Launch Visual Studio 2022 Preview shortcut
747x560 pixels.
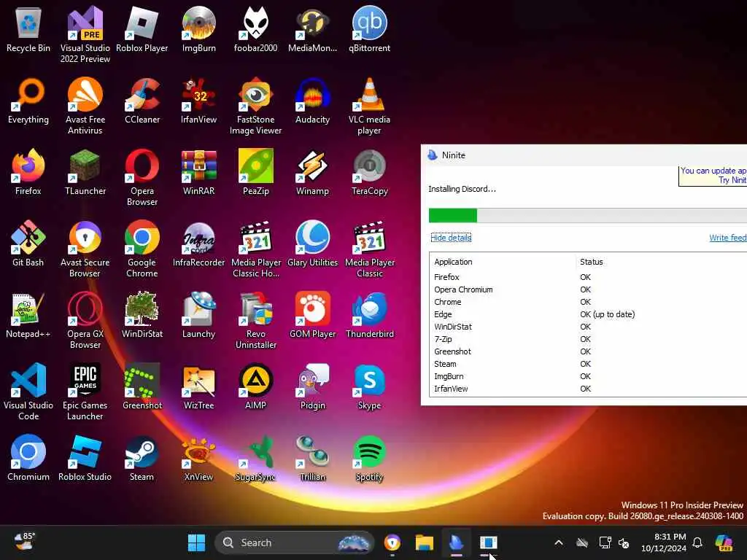(x=85, y=34)
